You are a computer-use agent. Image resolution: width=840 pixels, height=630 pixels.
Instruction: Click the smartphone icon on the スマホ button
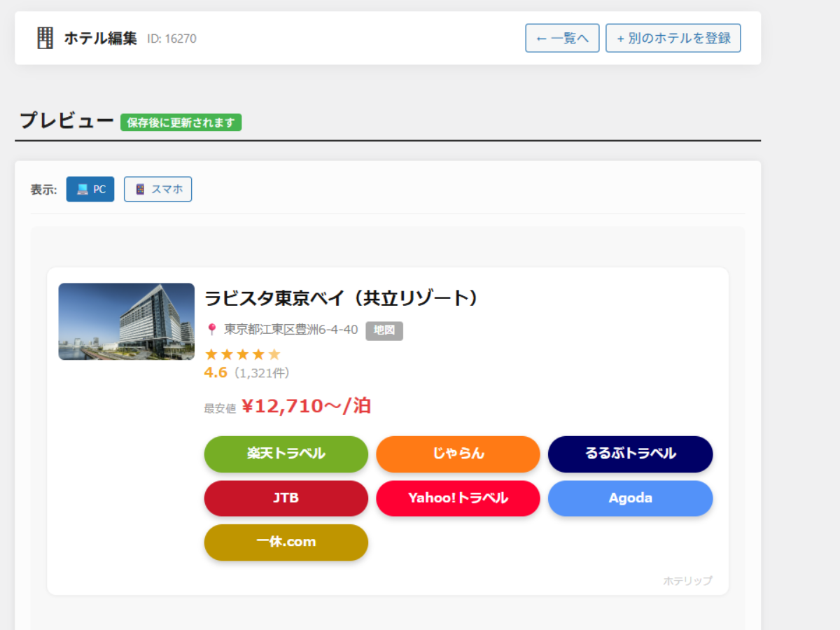pyautogui.click(x=139, y=189)
